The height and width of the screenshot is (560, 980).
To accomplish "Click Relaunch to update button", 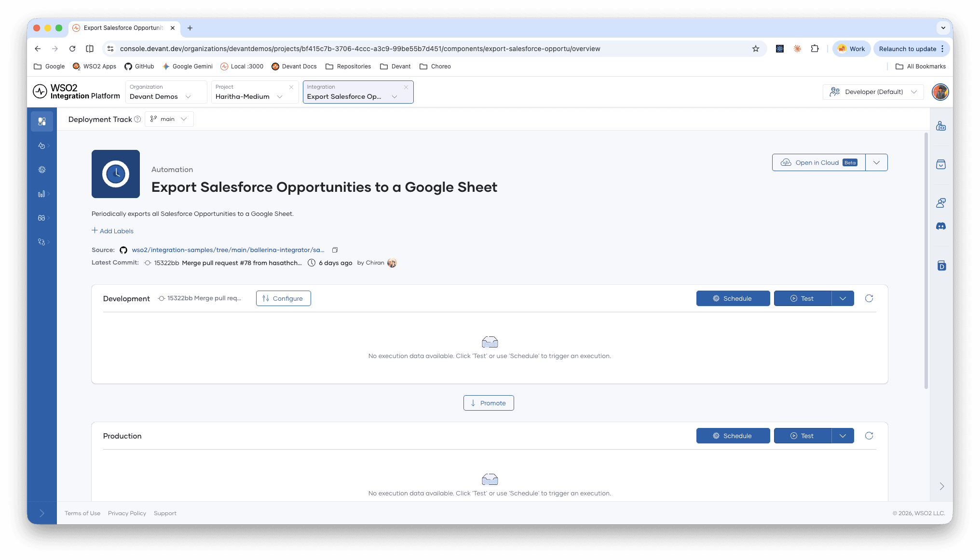I will click(912, 49).
